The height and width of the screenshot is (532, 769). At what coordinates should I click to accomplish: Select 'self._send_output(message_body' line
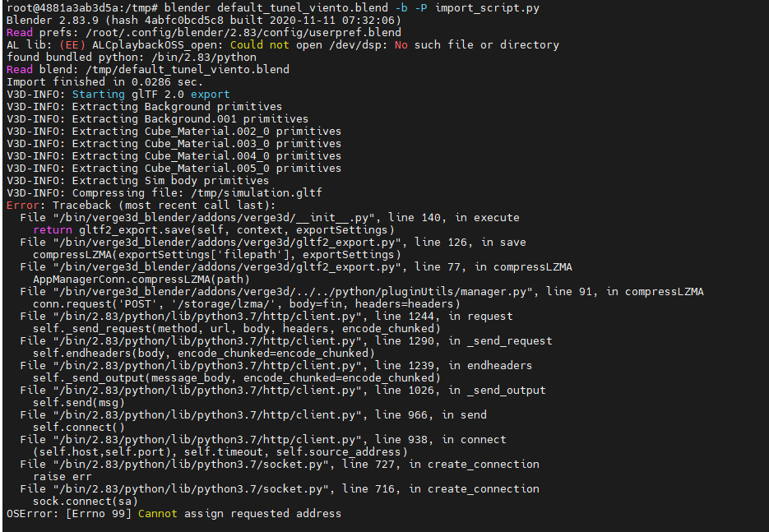pyautogui.click(x=237, y=377)
